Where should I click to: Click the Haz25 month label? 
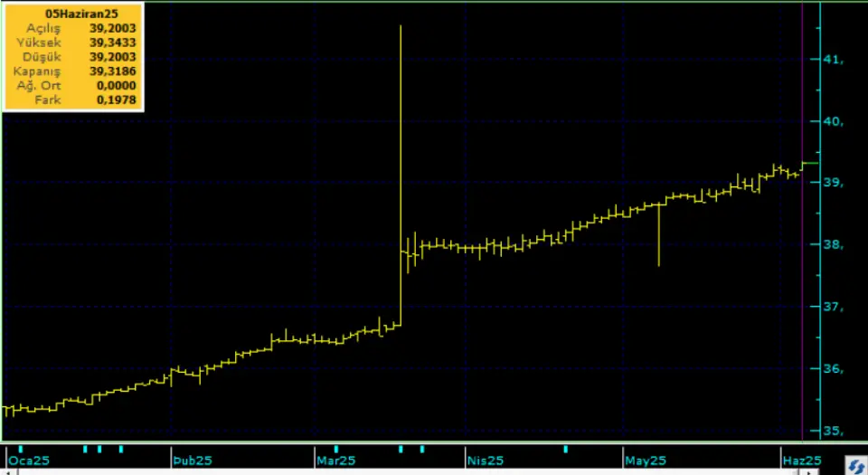[802, 461]
